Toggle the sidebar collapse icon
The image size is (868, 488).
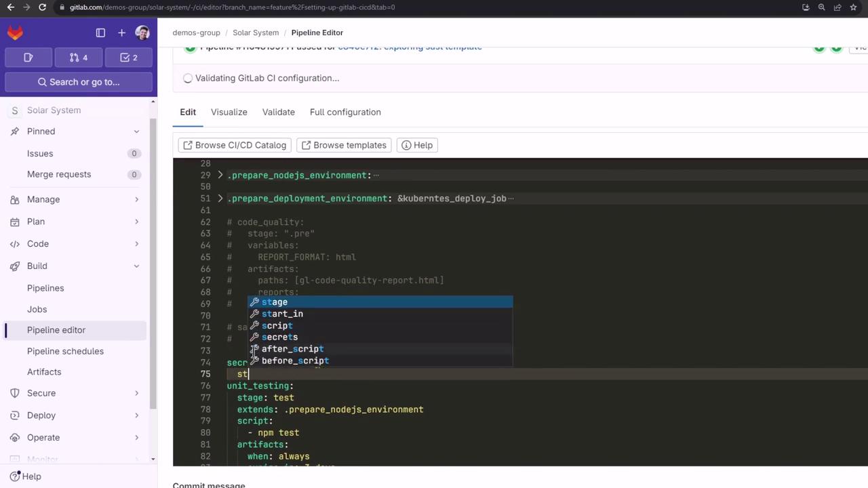point(100,33)
